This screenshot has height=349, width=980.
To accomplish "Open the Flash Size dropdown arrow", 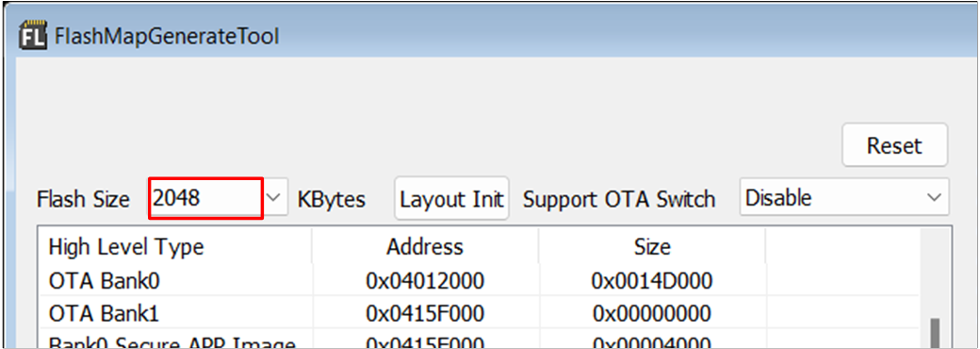I will [x=274, y=198].
